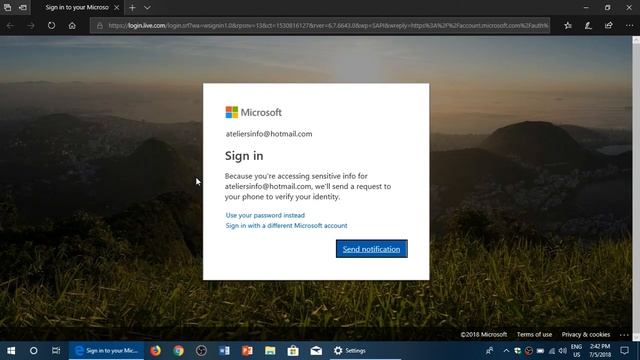Open People icon in system tray

point(489,351)
